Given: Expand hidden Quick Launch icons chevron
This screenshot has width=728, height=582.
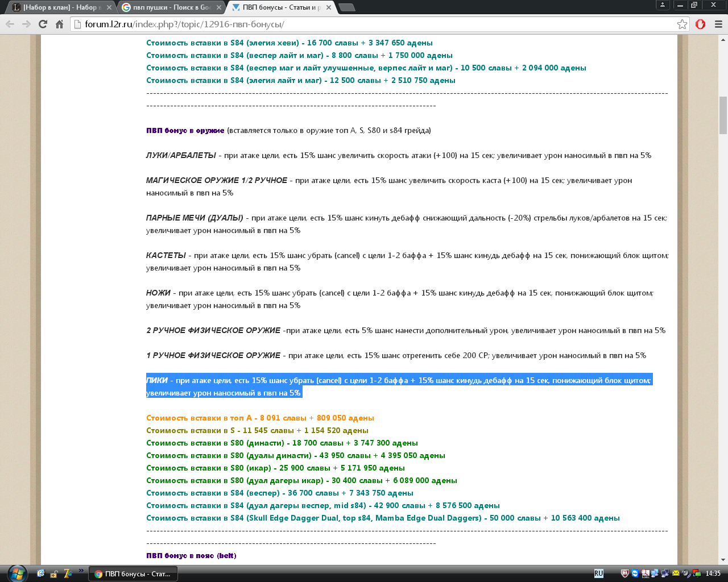Looking at the screenshot, I should [81, 571].
